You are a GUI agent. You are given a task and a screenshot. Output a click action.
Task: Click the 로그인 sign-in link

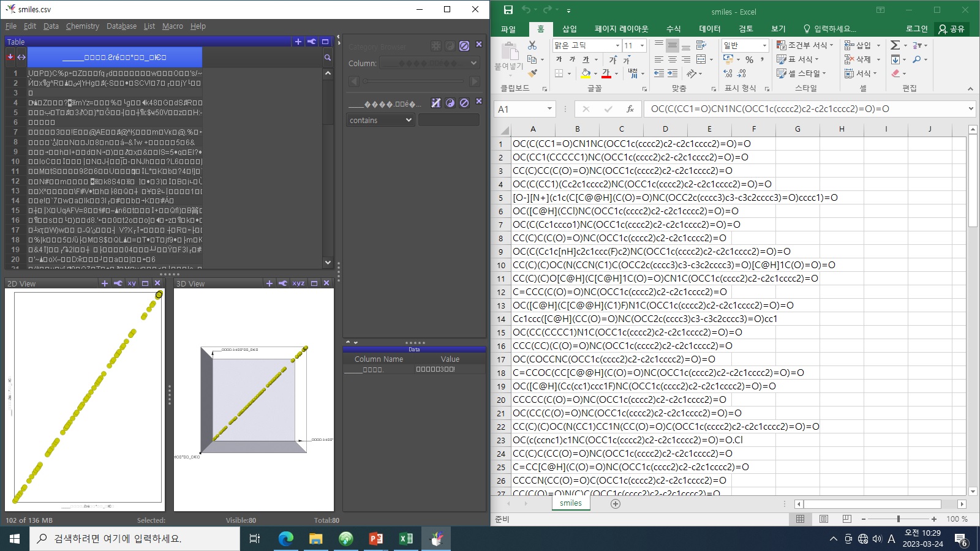[x=916, y=29]
